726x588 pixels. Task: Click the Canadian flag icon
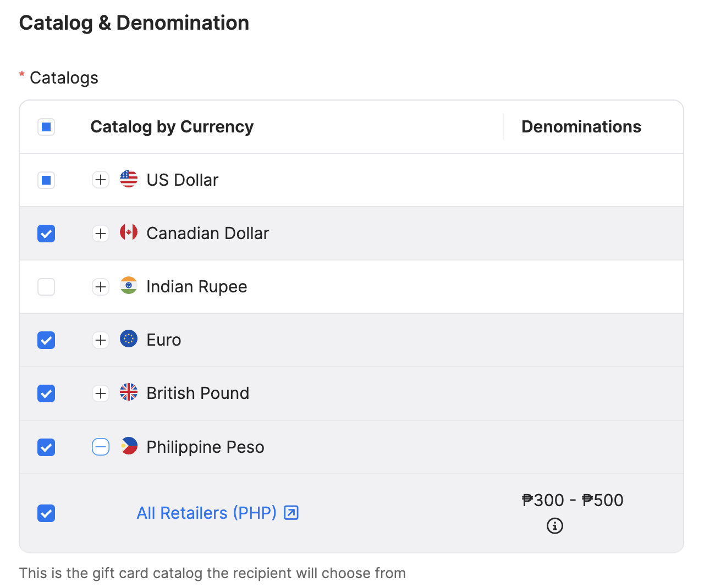[x=128, y=232]
